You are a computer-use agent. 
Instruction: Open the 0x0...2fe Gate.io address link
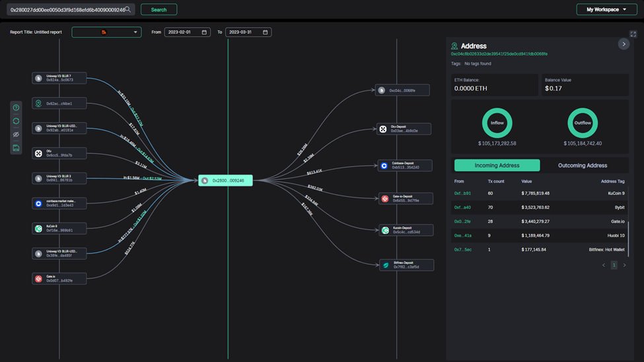462,221
